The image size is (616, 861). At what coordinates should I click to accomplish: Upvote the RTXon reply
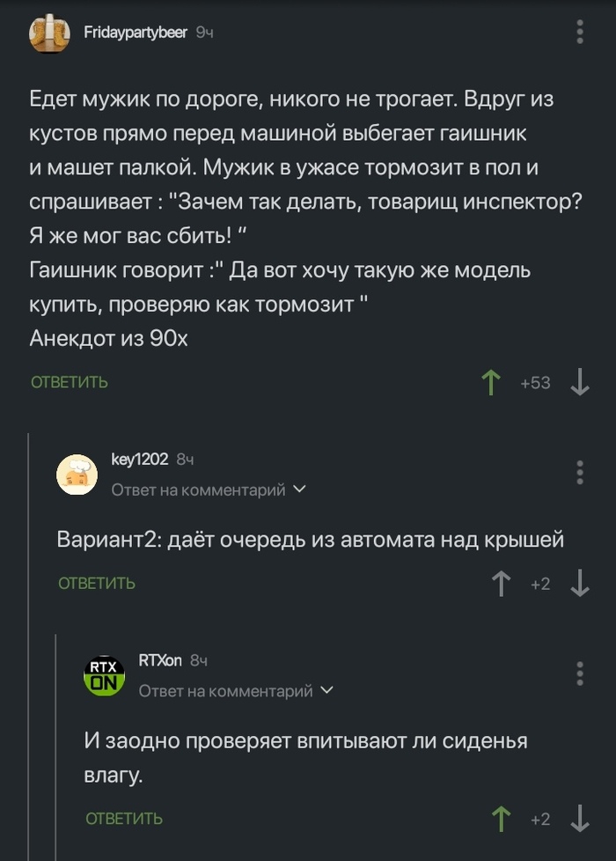(x=502, y=819)
